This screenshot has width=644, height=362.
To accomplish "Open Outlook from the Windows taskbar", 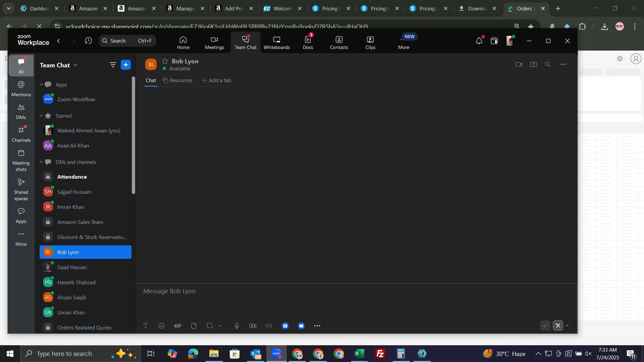I will tap(256, 354).
